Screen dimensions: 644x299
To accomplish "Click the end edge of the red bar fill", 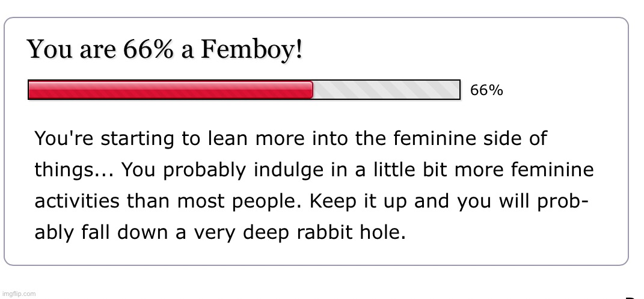I will pos(312,90).
